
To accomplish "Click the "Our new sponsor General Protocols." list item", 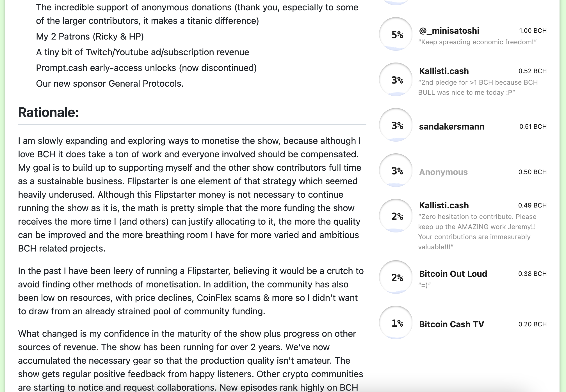I will coord(110,84).
